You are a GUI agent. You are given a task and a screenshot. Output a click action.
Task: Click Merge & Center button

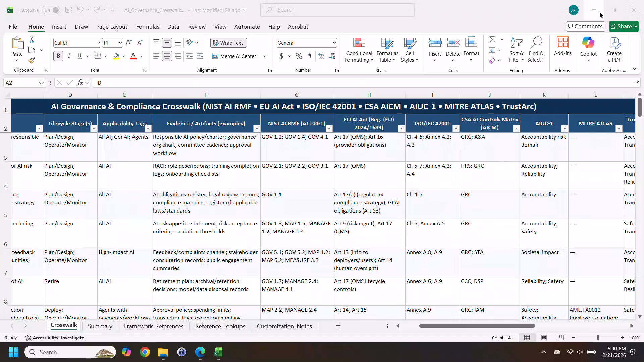234,56
